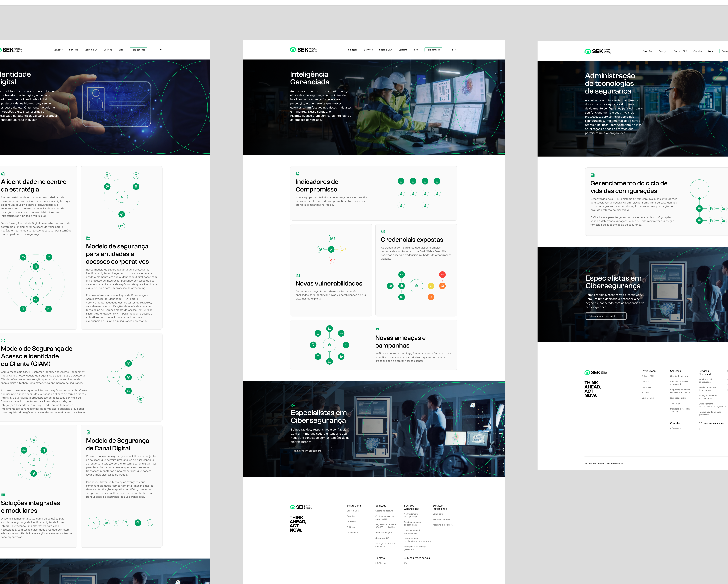Click the LinkedIn icon under Resposta a incidentes footer
This screenshot has width=728, height=584.
pyautogui.click(x=405, y=563)
